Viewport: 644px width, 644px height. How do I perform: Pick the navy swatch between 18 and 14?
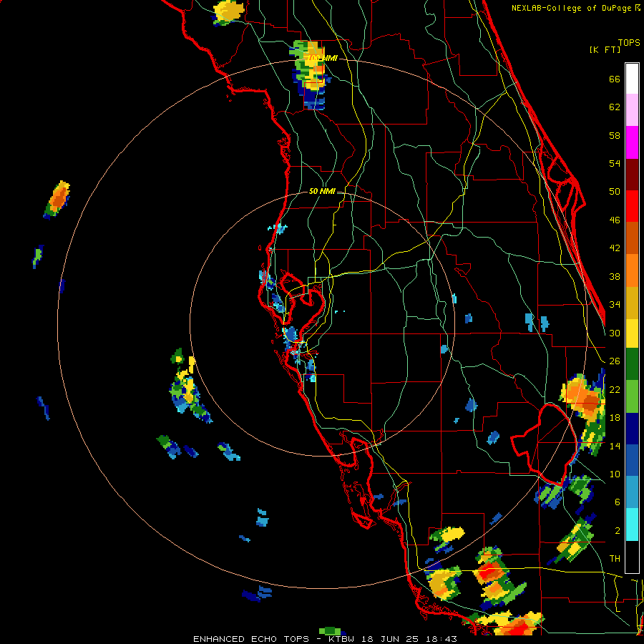(632, 429)
